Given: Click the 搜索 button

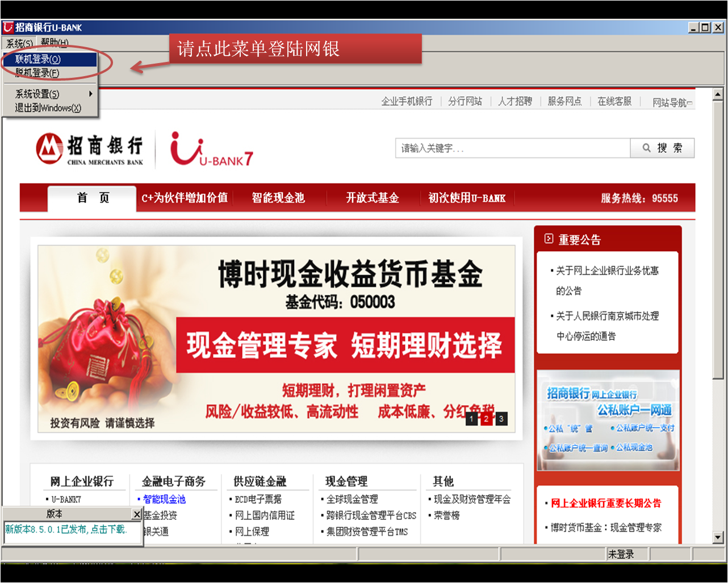Looking at the screenshot, I should tap(662, 148).
